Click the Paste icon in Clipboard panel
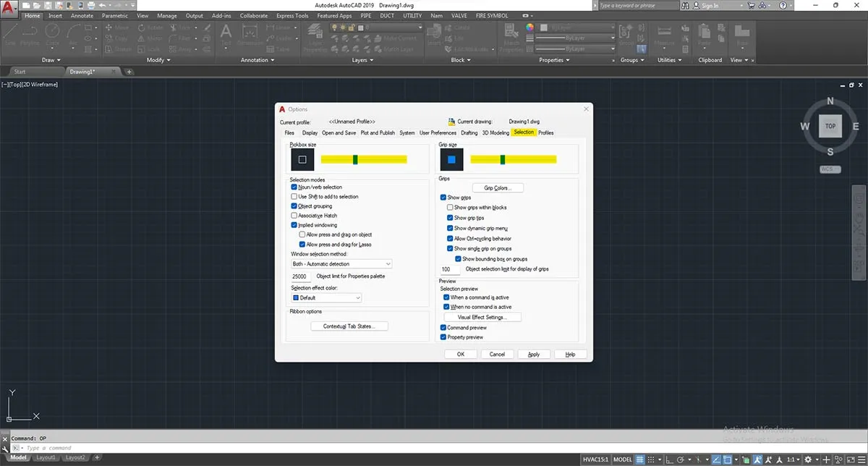Image resolution: width=868 pixels, height=466 pixels. click(704, 33)
